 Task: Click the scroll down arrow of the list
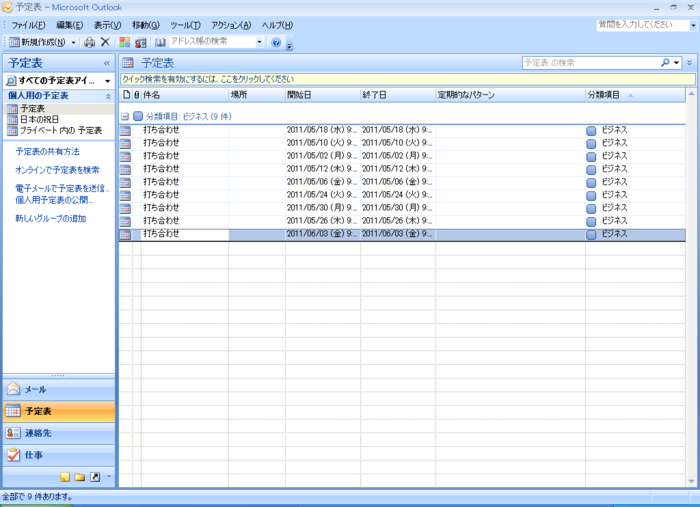[691, 481]
